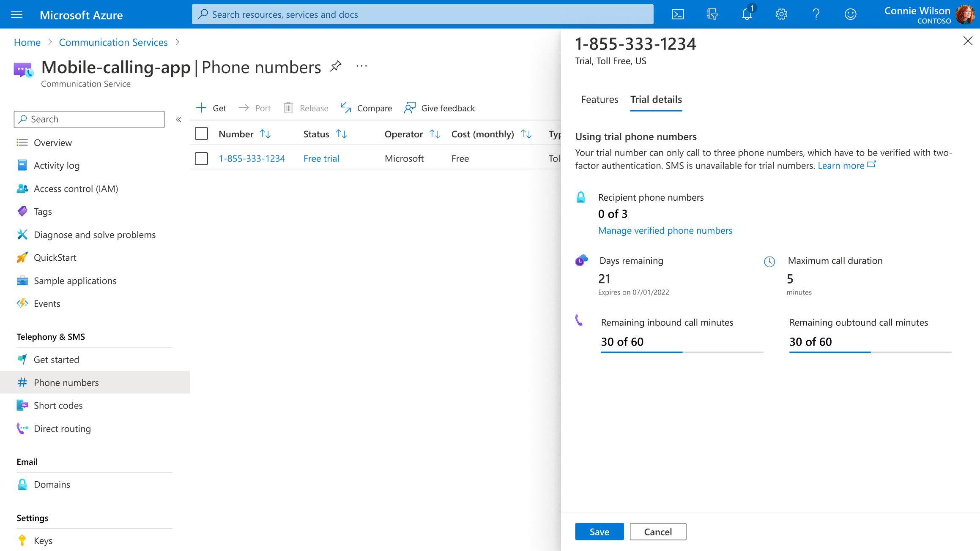
Task: Click the feedback smiley icon
Action: 850,14
